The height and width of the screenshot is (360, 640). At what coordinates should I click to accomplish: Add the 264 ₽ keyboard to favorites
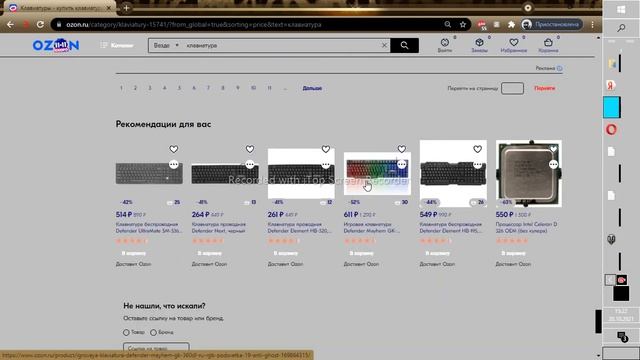click(250, 149)
